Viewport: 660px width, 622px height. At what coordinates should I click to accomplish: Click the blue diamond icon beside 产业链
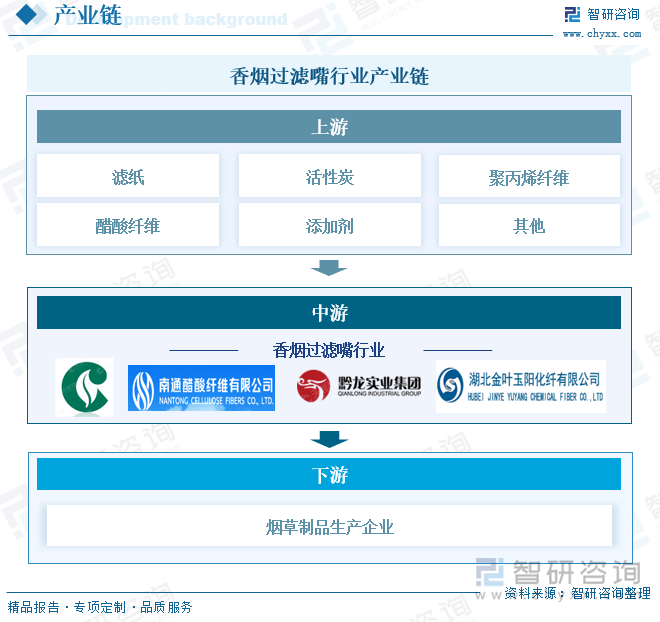27,14
